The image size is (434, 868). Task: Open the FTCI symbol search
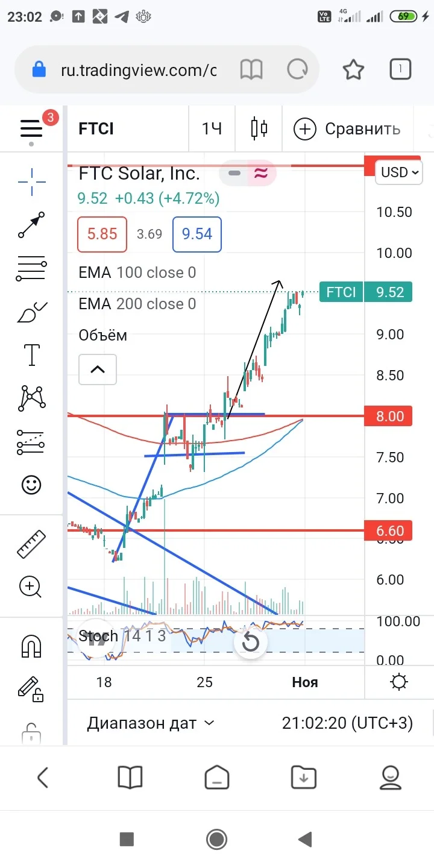(x=96, y=128)
